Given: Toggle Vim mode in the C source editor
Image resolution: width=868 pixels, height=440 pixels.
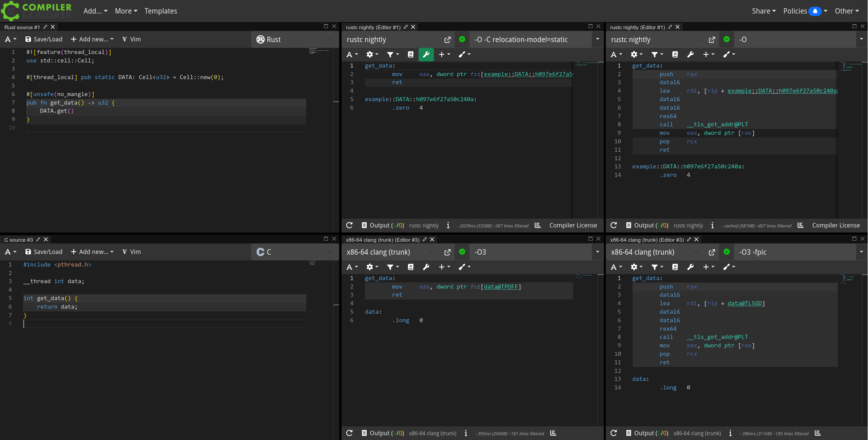Looking at the screenshot, I should tap(131, 252).
